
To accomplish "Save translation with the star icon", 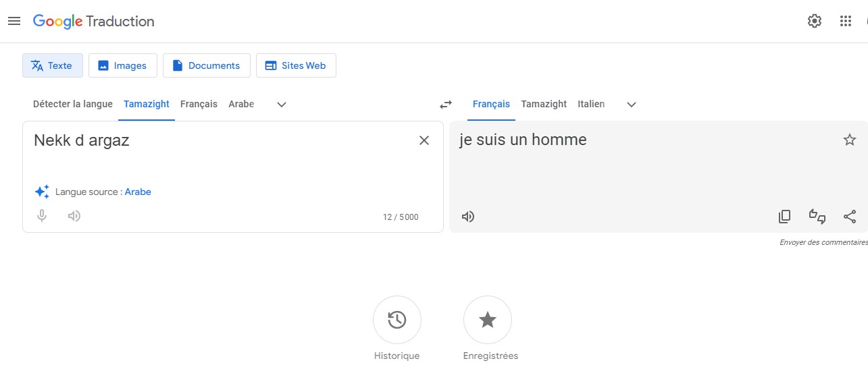I will 850,140.
